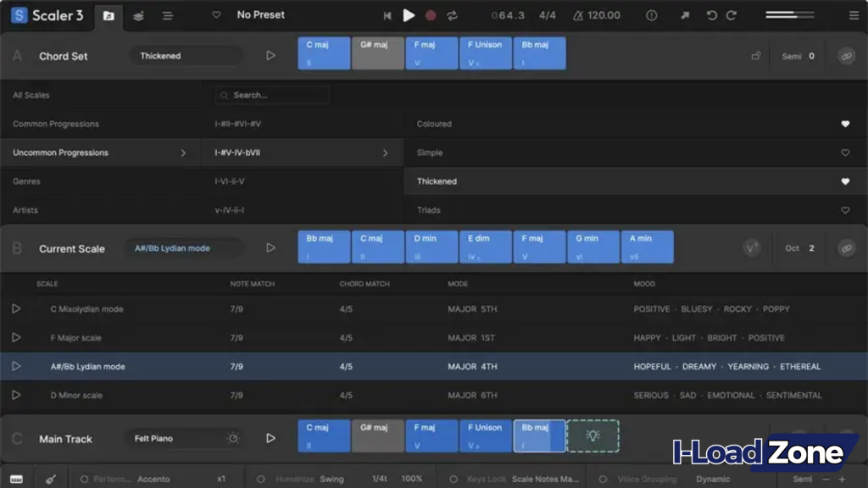
Task: Select A min chord in Current Scale
Action: [x=647, y=247]
